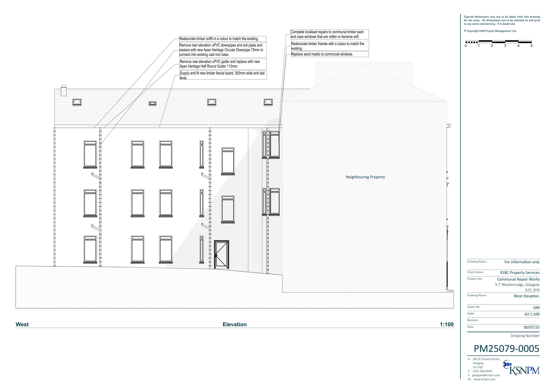554x392 pixels.
Task: Select the chimney on the roof
Action: pos(64,91)
